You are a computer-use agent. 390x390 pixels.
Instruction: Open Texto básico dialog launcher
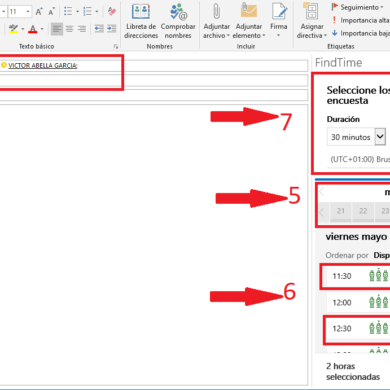[116, 47]
